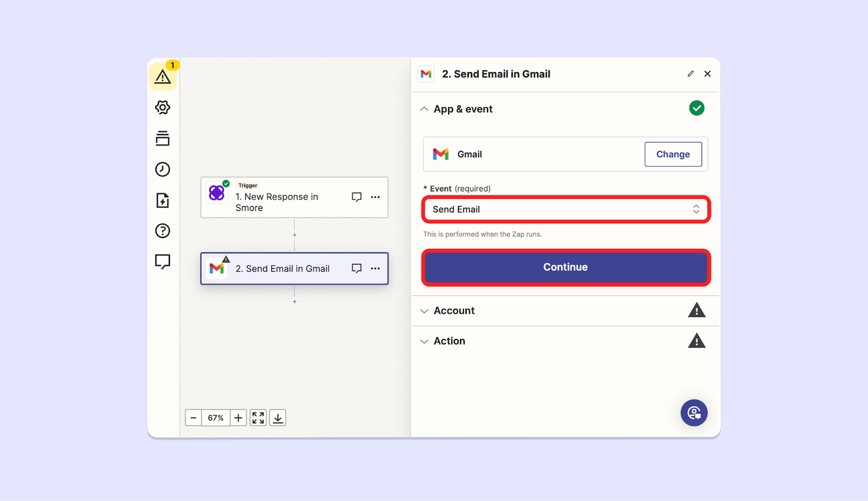
Task: Click warning triangle beside Action section
Action: (697, 341)
